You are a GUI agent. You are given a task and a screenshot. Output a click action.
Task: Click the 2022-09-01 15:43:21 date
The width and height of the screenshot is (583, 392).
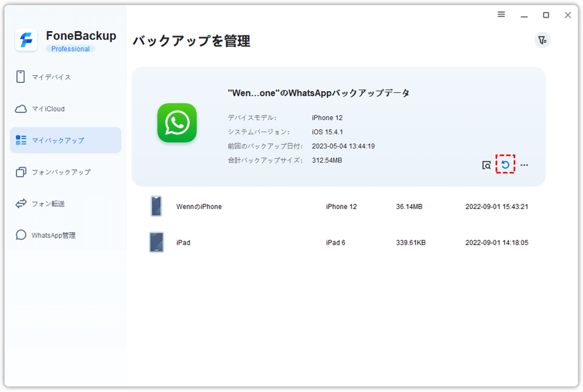click(x=497, y=206)
